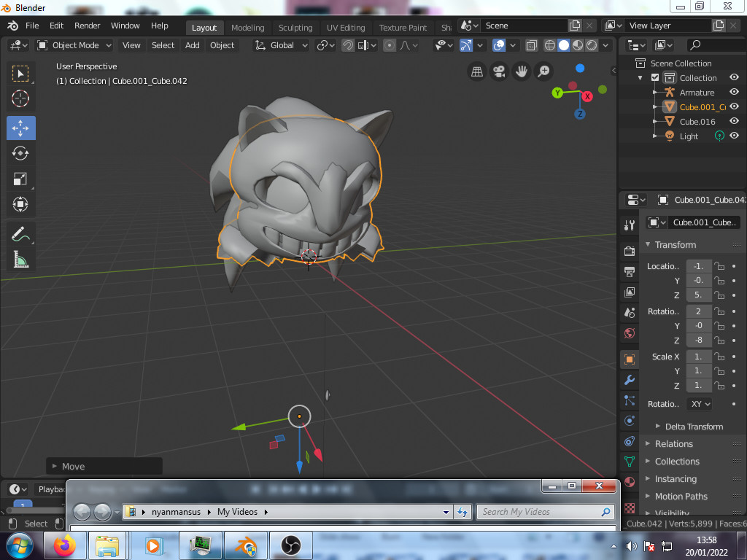Switch viewport to wireframe shading
Image resolution: width=747 pixels, height=560 pixels.
550,44
